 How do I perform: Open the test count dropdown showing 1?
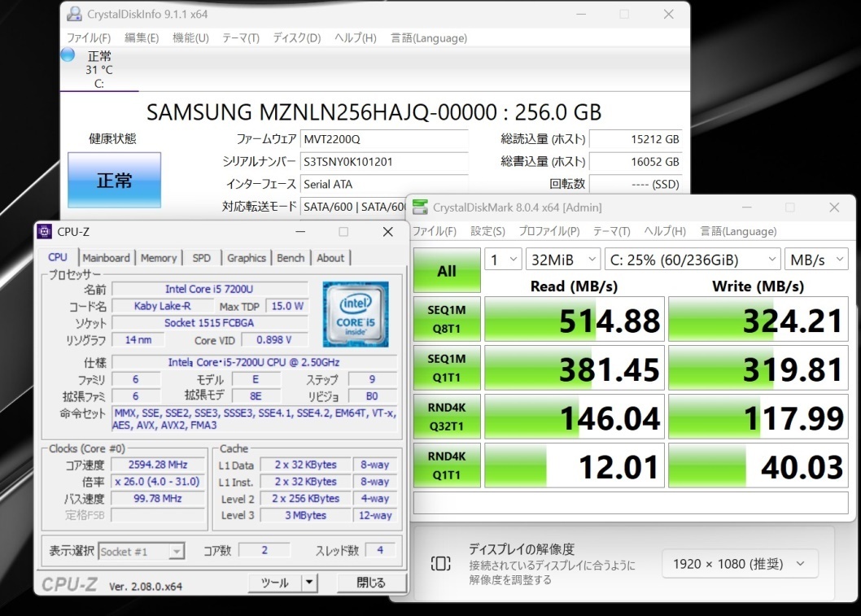point(503,259)
